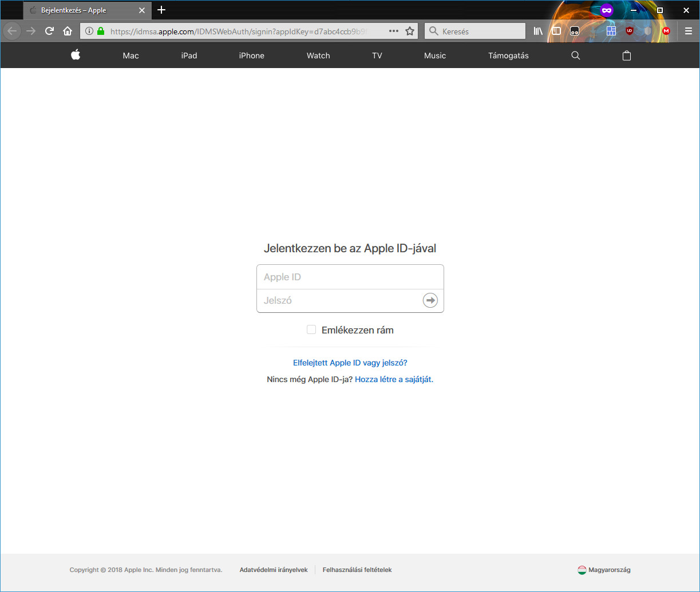Click the faint downloads arrow icon
700x592 pixels.
[x=593, y=31]
